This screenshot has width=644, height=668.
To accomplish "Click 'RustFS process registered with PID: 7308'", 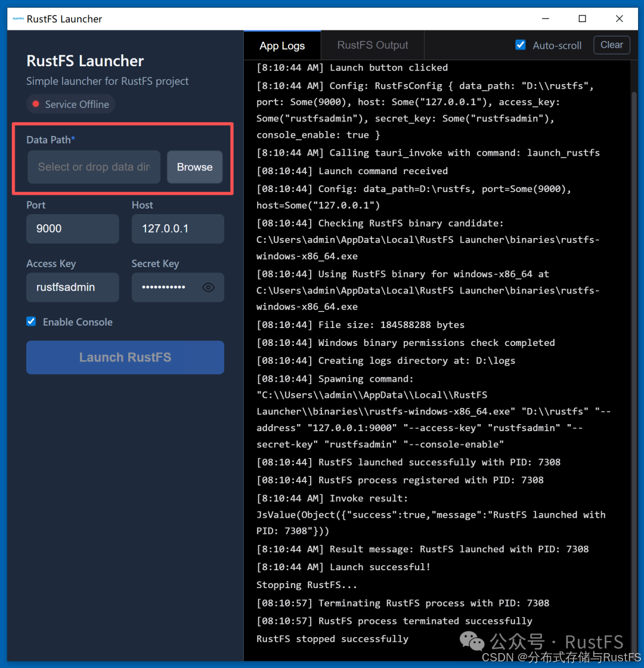I will point(400,480).
